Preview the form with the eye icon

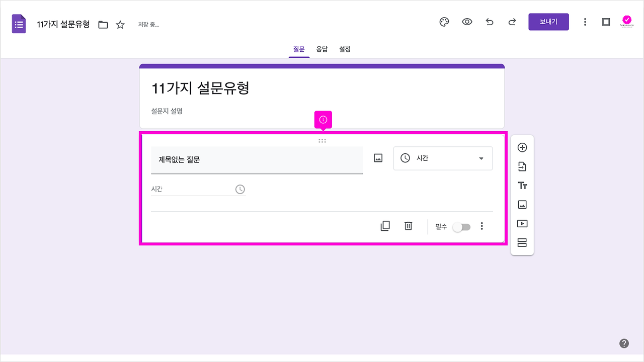click(x=467, y=22)
